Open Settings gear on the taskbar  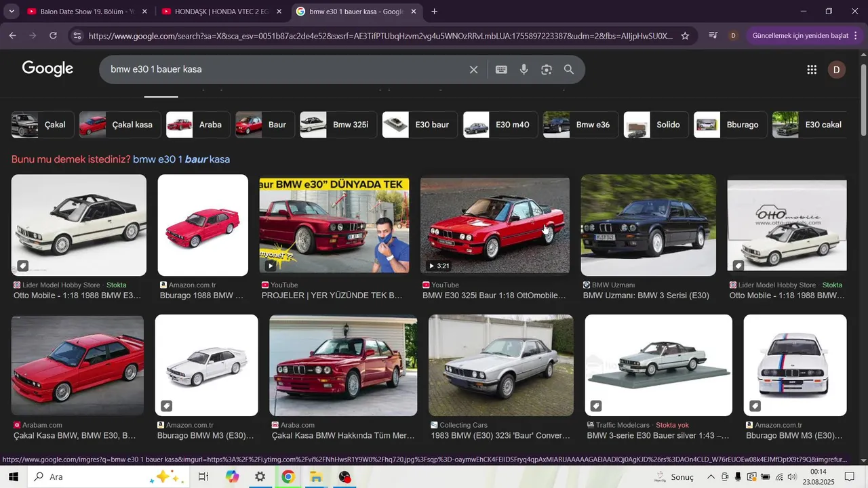(x=260, y=476)
